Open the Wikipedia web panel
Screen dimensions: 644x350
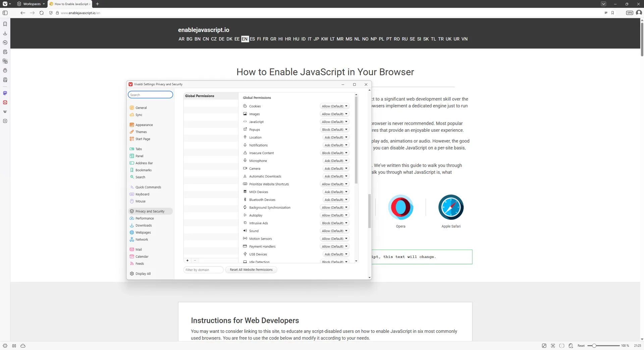coord(5,112)
